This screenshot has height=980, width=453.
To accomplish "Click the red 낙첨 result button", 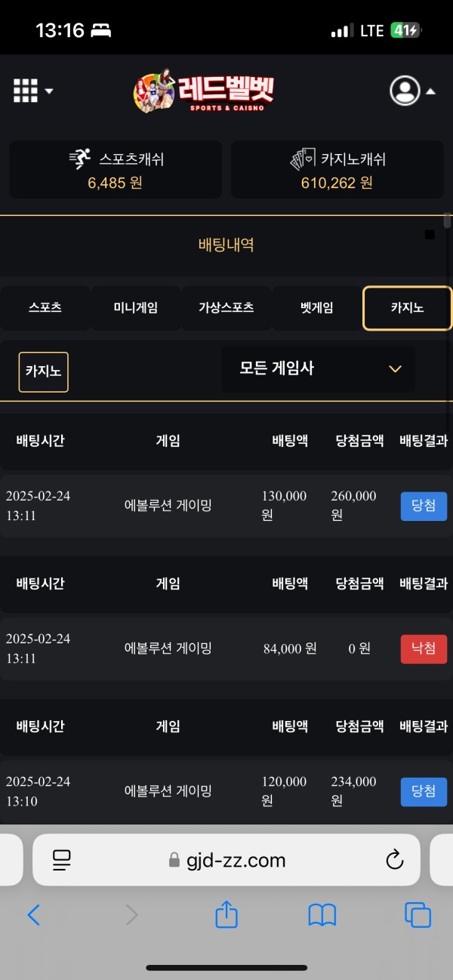I will 424,649.
